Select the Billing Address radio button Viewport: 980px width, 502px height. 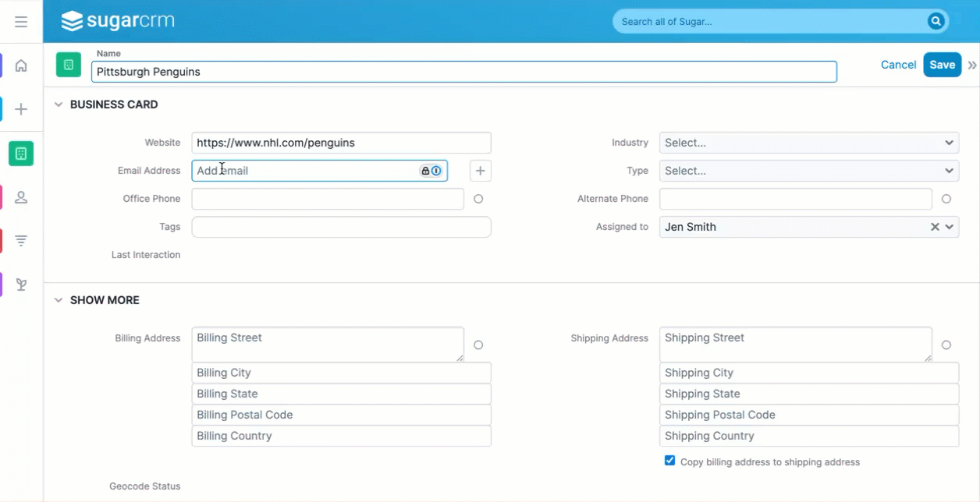pos(478,345)
